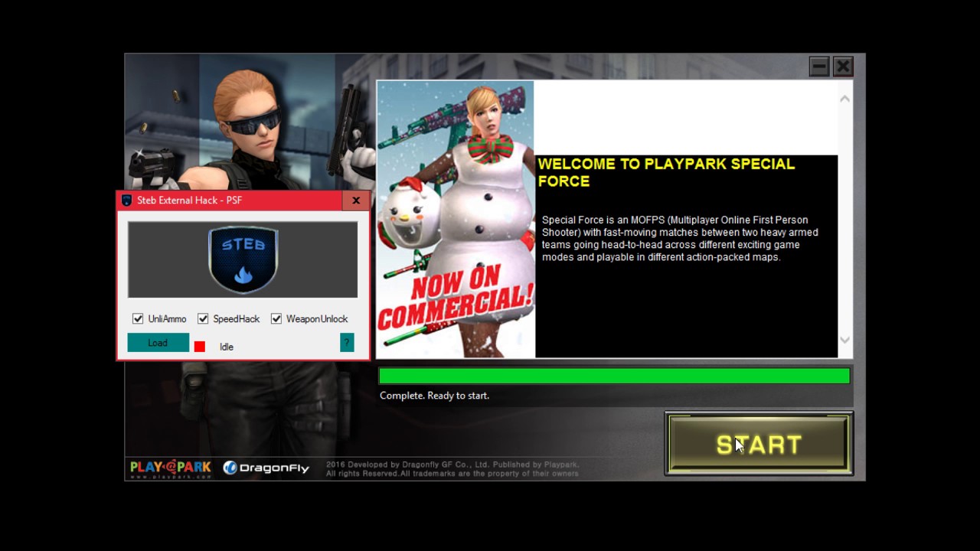This screenshot has width=980, height=551.
Task: Open the question mark help button
Action: [347, 343]
